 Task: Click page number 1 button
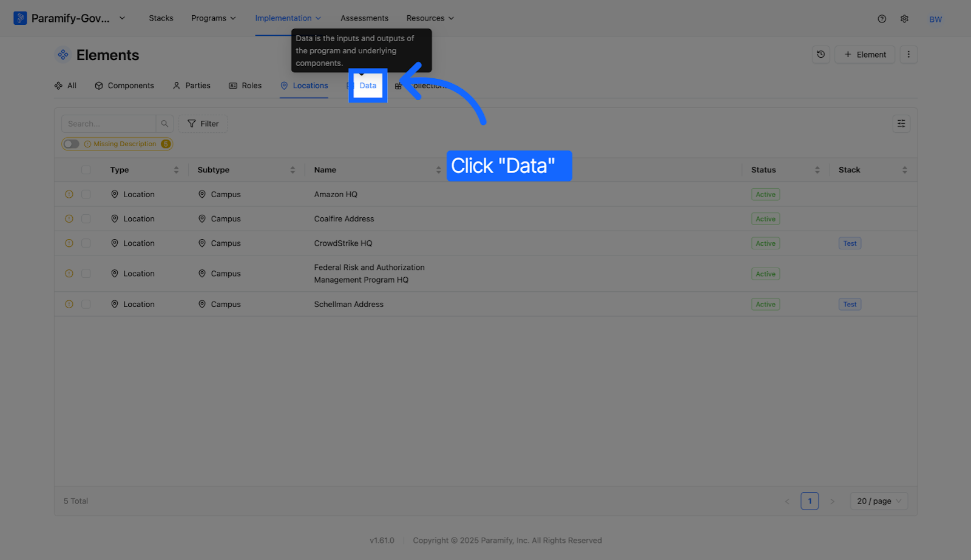810,501
